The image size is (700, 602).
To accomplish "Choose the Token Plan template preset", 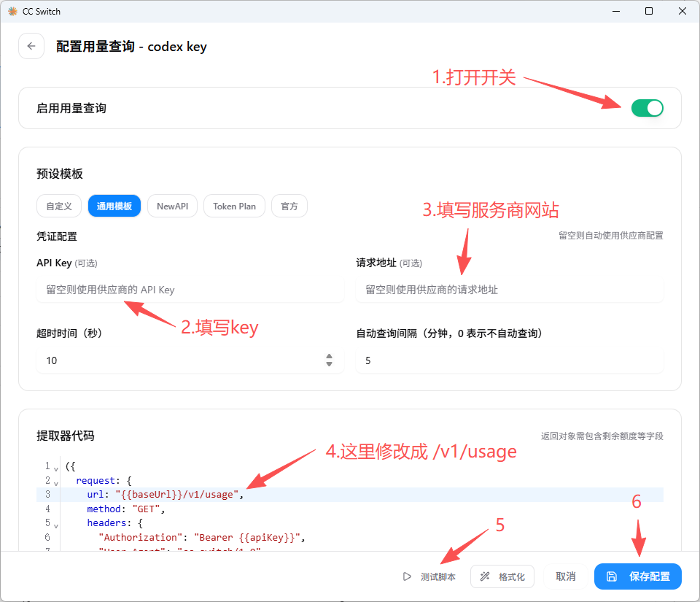I will (234, 206).
